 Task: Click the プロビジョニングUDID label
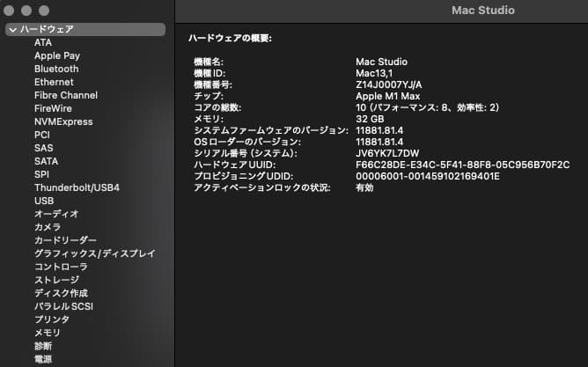pos(244,176)
